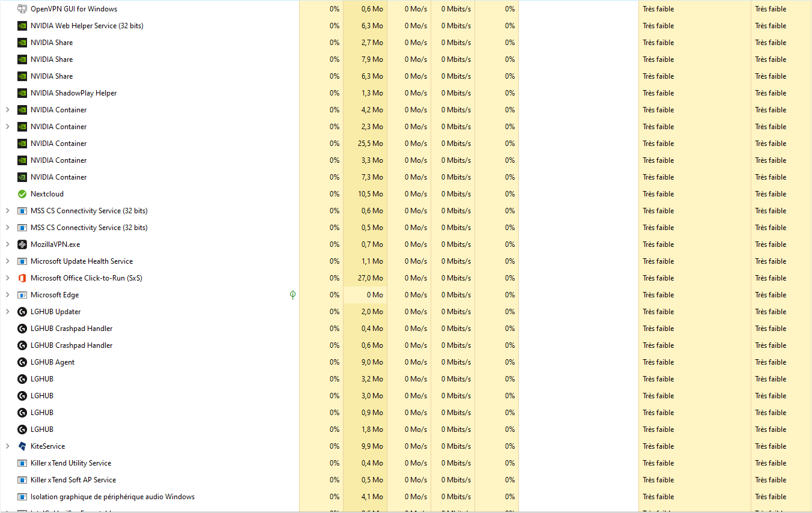Click the '2,0 Mo' memory cell for LGHUB Updater
The image size is (812, 513).
pyautogui.click(x=365, y=312)
